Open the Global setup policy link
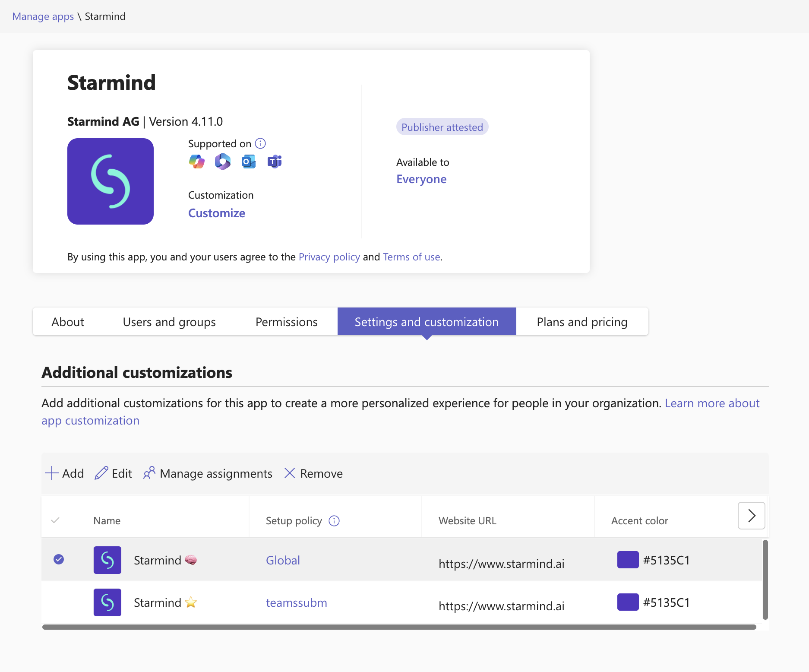Viewport: 809px width, 672px height. coord(283,560)
